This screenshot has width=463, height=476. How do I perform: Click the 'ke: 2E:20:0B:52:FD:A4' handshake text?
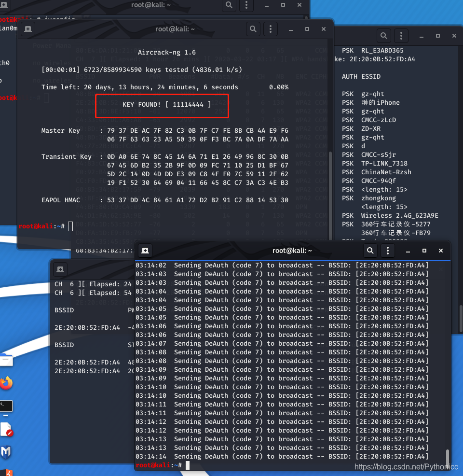[375, 59]
